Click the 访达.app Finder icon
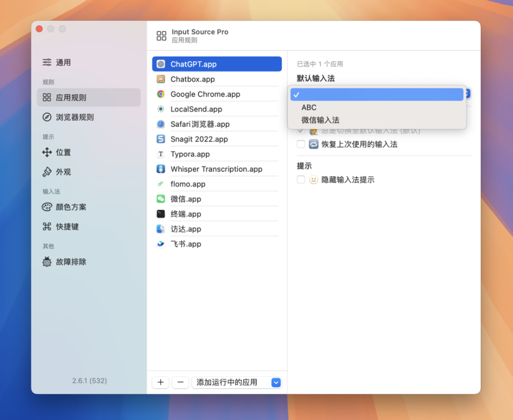The width and height of the screenshot is (513, 420). click(x=161, y=229)
